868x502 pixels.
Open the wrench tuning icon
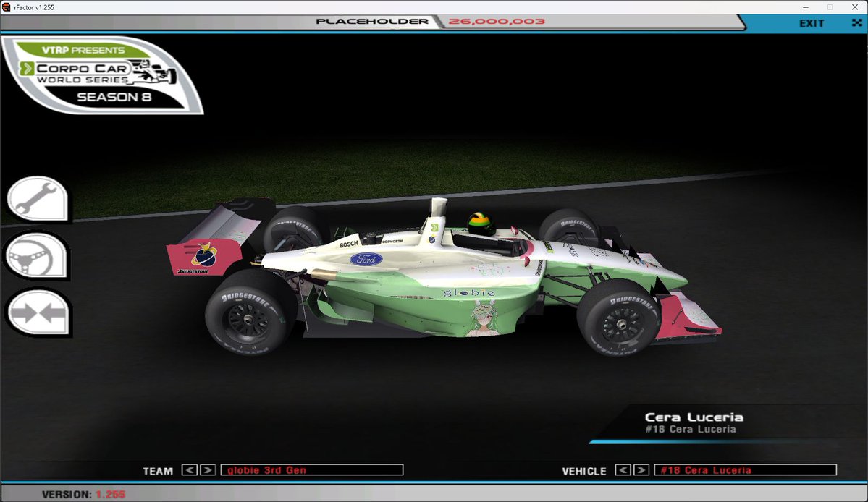point(38,199)
